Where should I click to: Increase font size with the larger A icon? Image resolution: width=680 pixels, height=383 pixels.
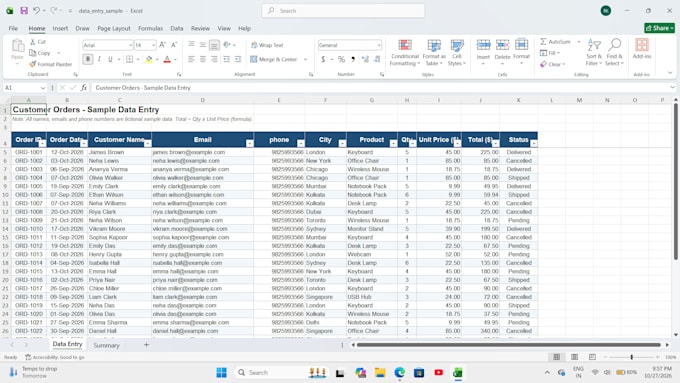coord(162,45)
